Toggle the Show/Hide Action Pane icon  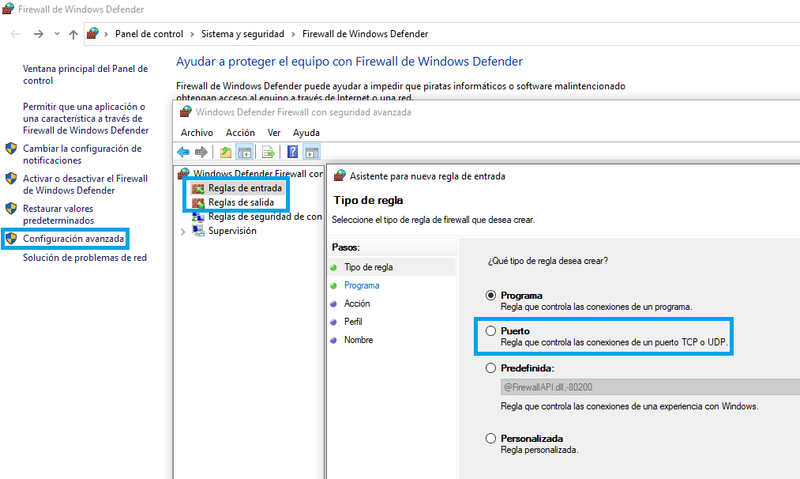[311, 152]
